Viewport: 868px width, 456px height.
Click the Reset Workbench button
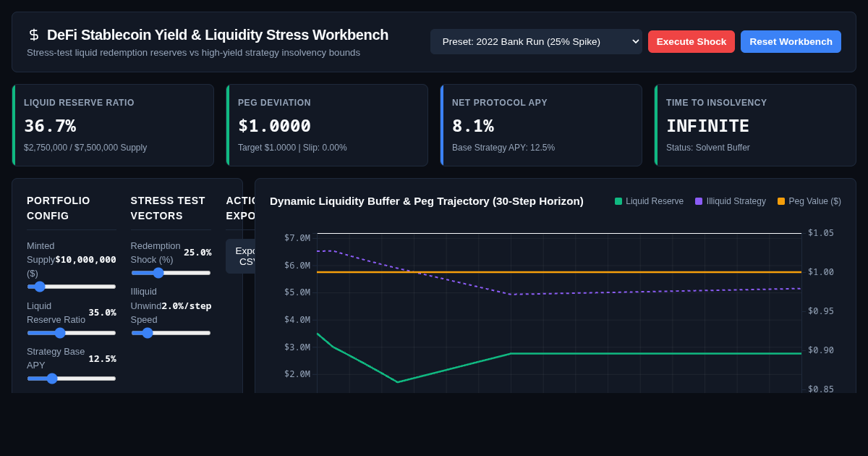[x=791, y=41]
